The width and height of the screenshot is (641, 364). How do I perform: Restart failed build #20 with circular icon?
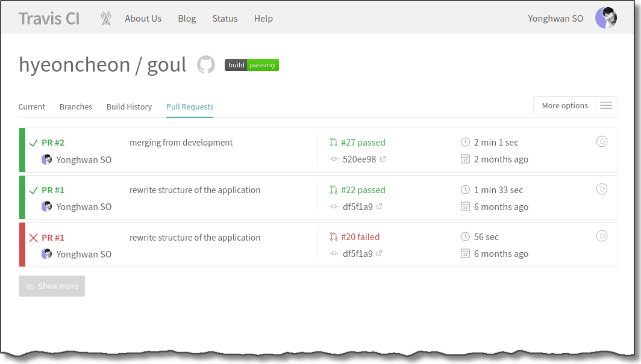tap(601, 236)
